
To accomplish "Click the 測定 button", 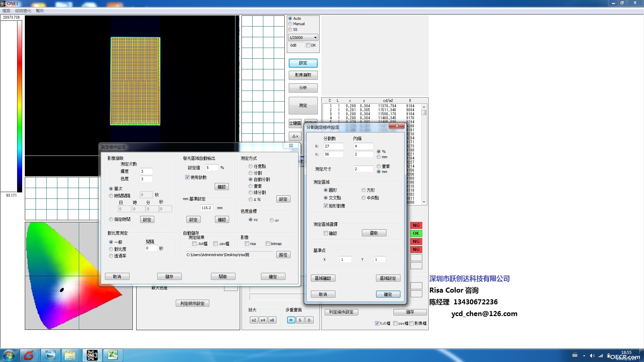I will click(x=303, y=106).
